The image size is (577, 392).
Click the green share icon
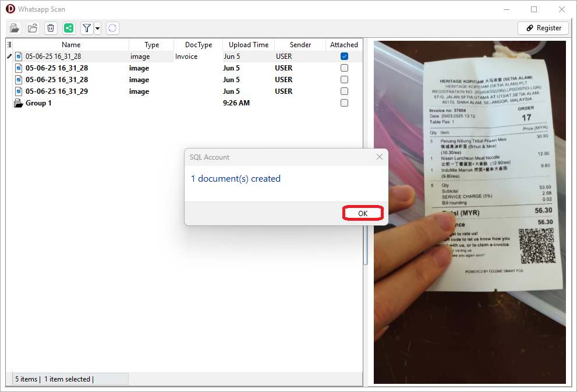pyautogui.click(x=69, y=28)
